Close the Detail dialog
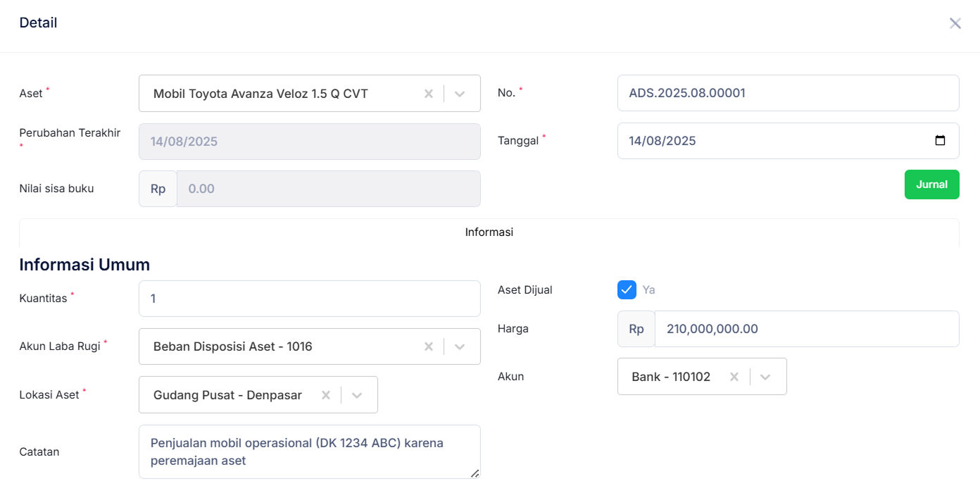 955,23
